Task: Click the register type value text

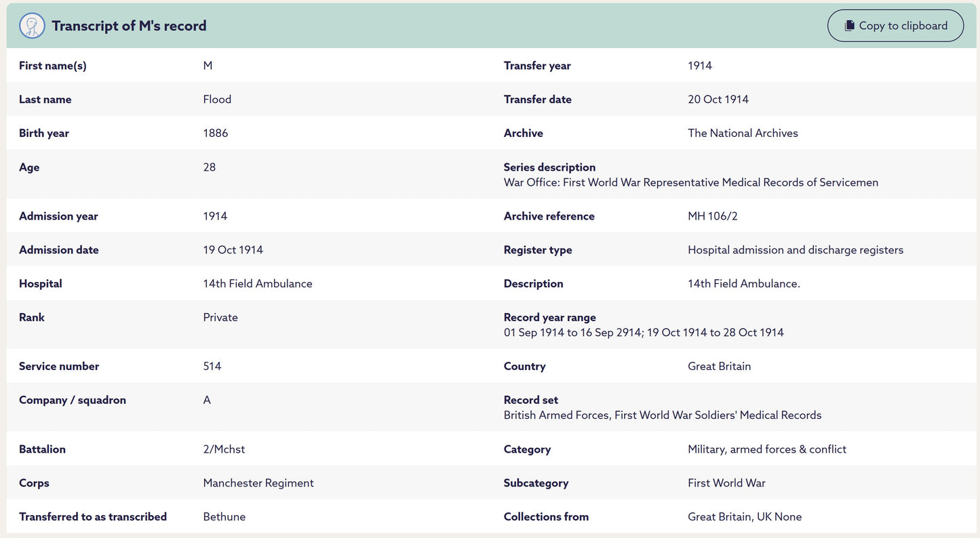Action: pos(796,250)
